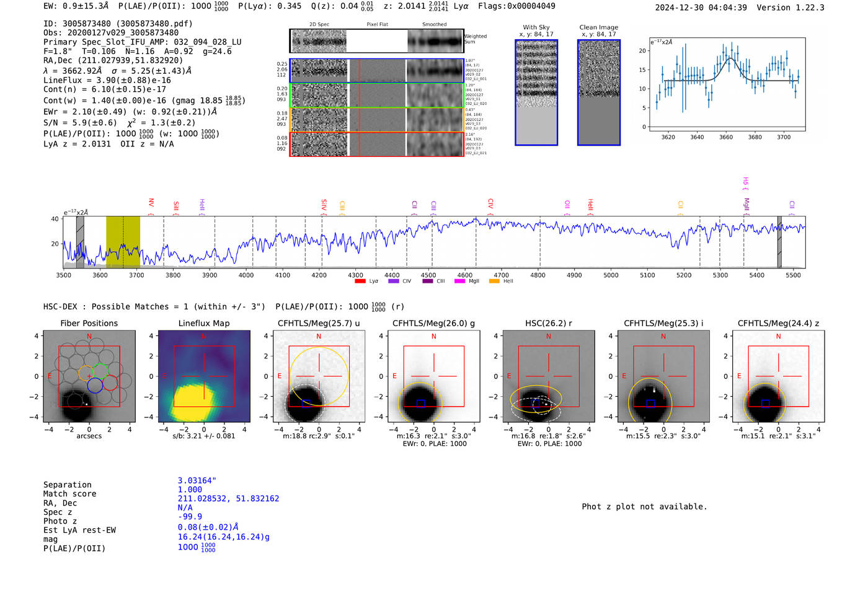Screen dimensions: 868x591
Task: Click the 'Phot z plot not available.' message
Action: coord(644,507)
